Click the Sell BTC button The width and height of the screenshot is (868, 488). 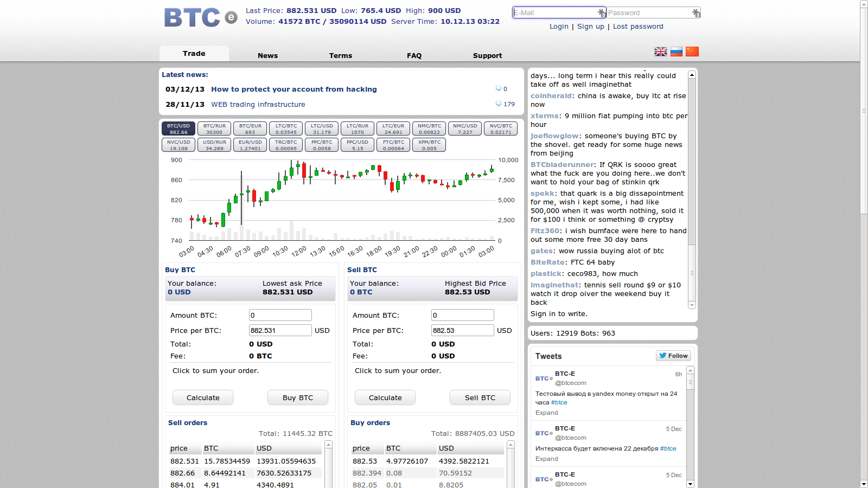480,397
